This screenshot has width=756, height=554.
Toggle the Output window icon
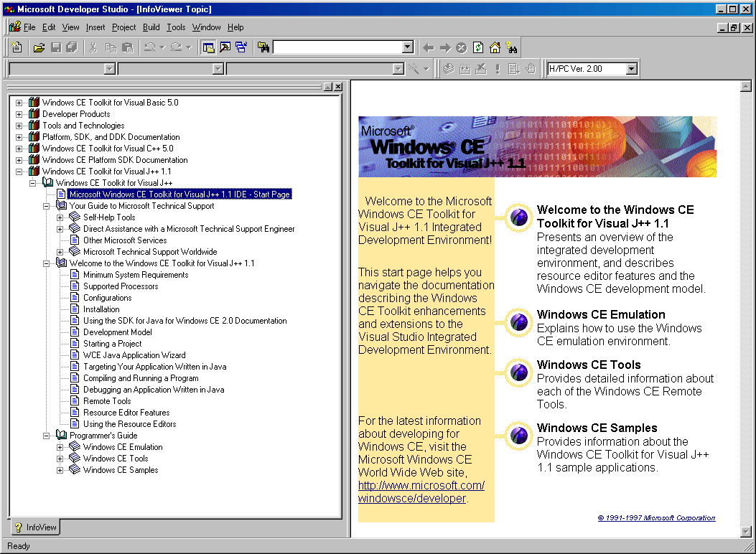[225, 47]
